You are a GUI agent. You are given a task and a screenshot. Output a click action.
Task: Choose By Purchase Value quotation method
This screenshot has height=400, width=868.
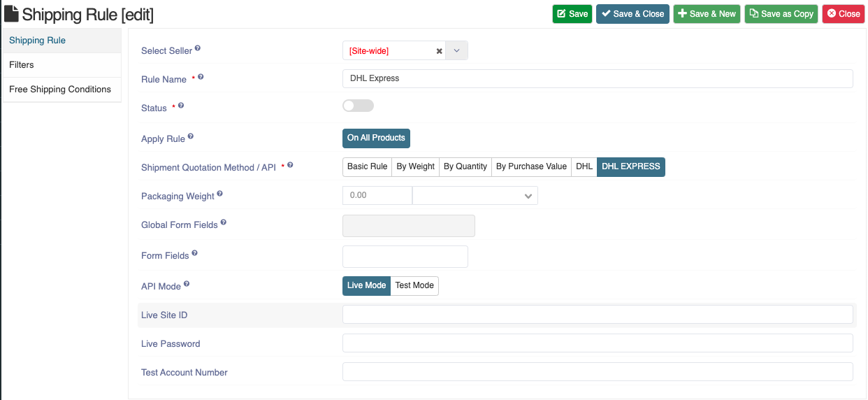click(x=531, y=166)
